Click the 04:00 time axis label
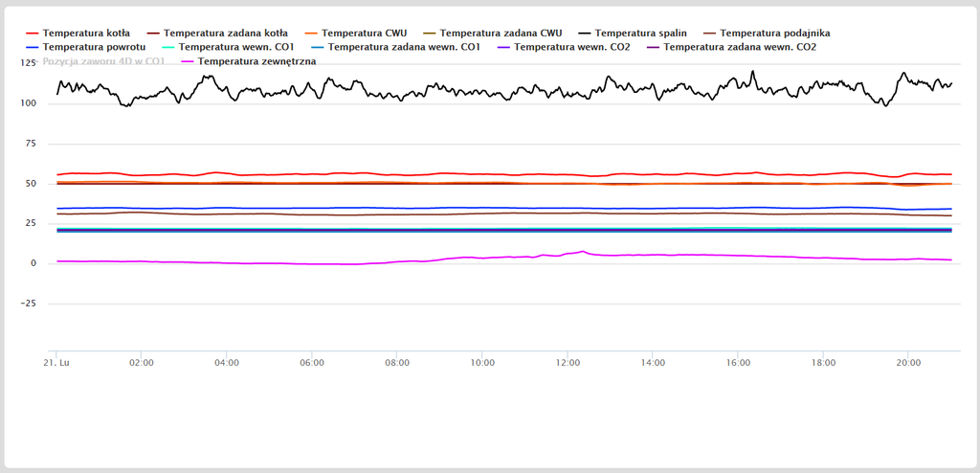980x473 pixels. coord(227,363)
